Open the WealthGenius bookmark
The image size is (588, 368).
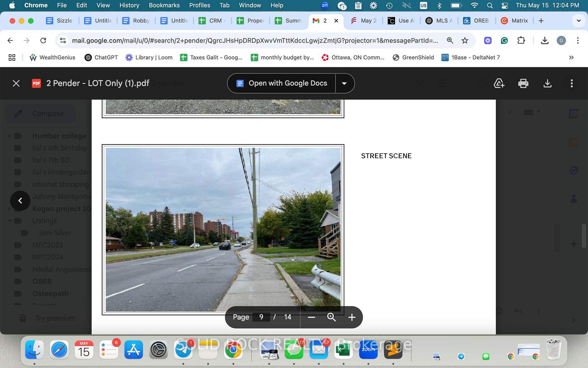[52, 57]
